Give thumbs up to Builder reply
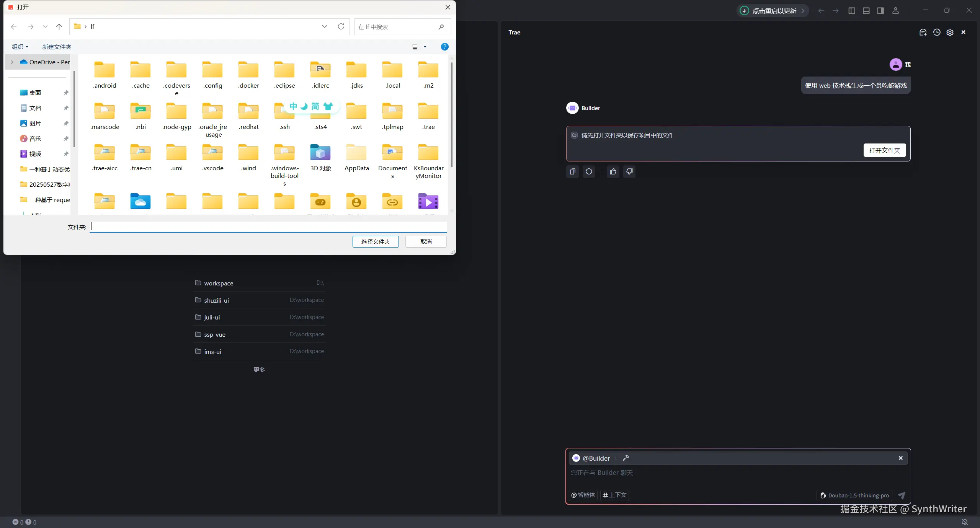980x528 pixels. [613, 172]
